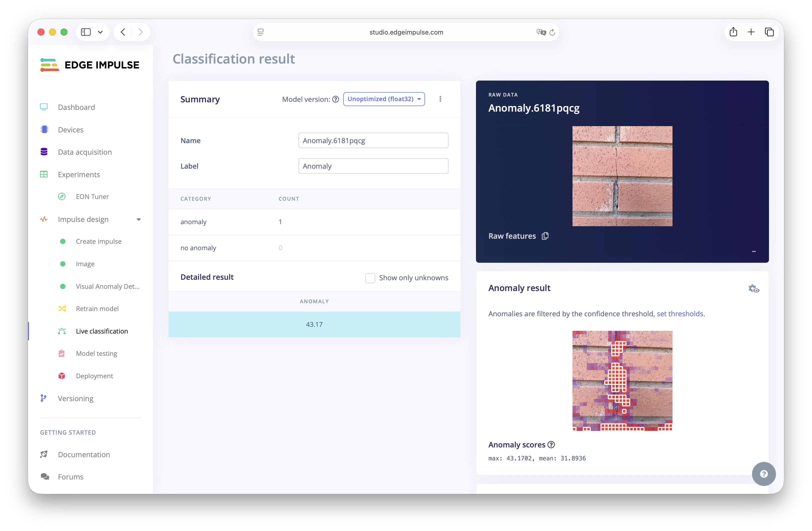The image size is (812, 531).
Task: Click the Safari share icon
Action: click(733, 32)
